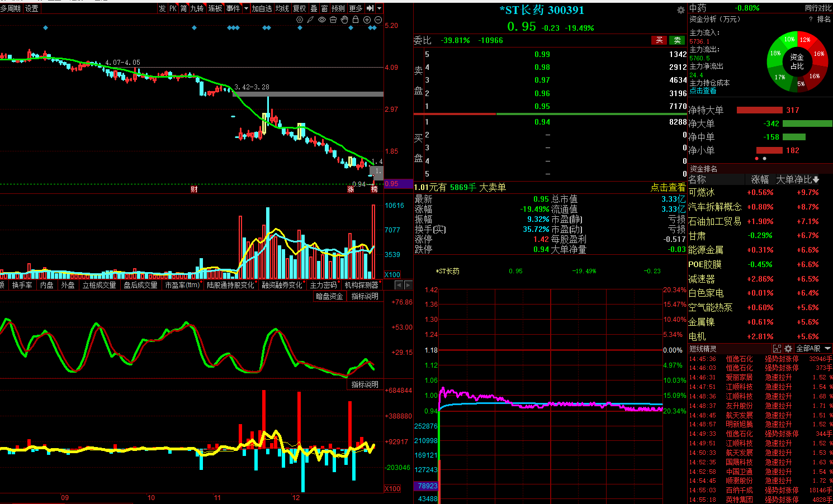Open the toolbox icon above chart
This screenshot has width=833, height=504.
333,20
